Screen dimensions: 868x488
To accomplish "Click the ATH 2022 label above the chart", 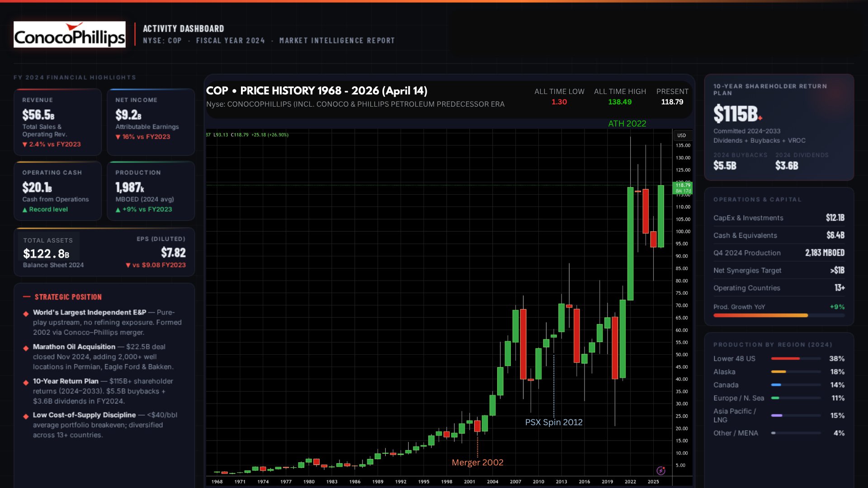I will [627, 123].
